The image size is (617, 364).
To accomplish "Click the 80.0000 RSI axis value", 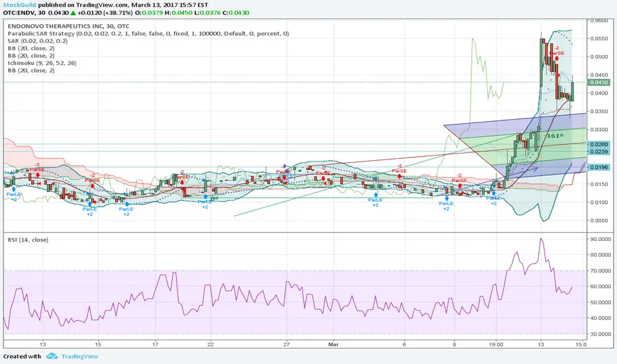I will point(600,255).
